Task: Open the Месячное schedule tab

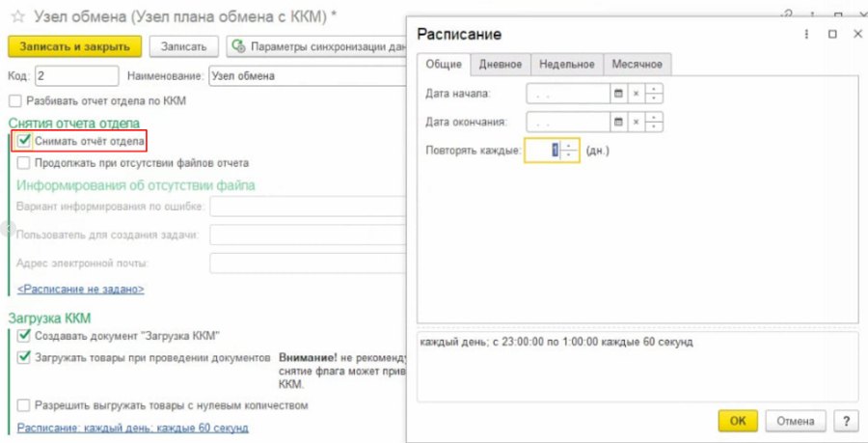Action: (637, 65)
